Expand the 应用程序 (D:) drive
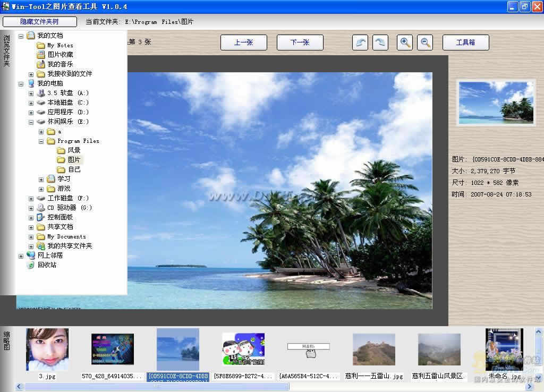Screen dimensions: 544x392 31,113
